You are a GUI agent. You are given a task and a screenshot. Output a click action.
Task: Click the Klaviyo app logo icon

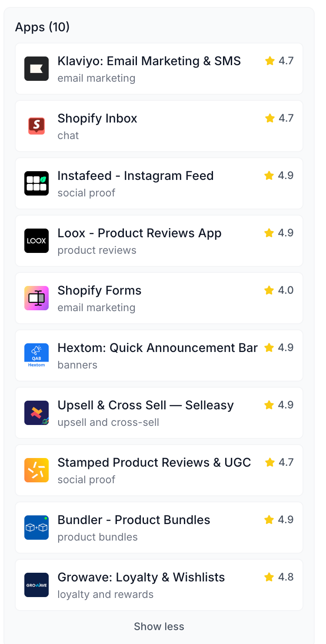tap(37, 69)
